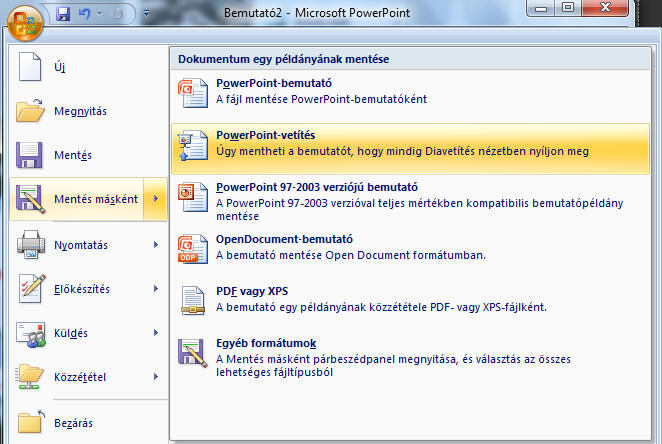Open the Undo history dropdown arrow
The image size is (662, 444).
point(99,14)
